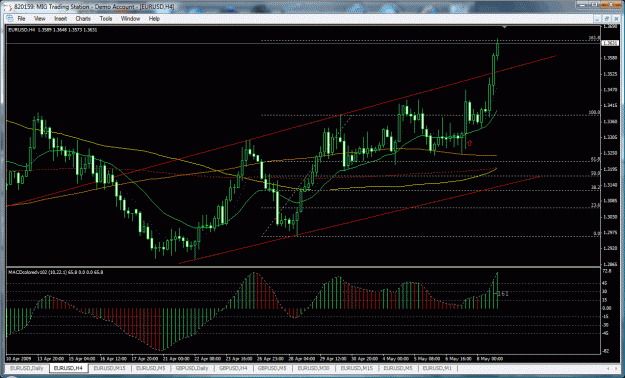This screenshot has height=378, width=625.
Task: Click the latest green MACD histogram bar
Action: tap(497, 291)
